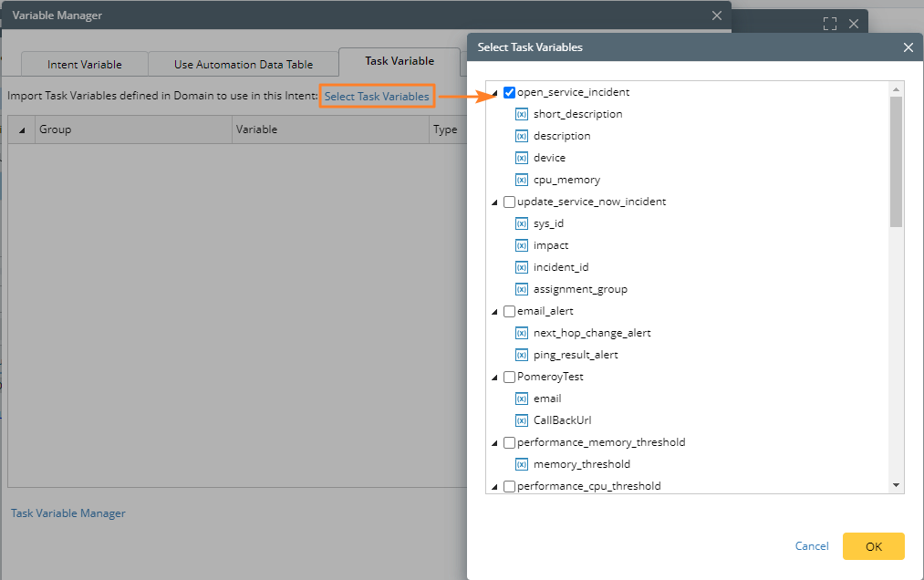924x580 pixels.
Task: Click the variable icon next to cpu_memory
Action: coord(522,180)
